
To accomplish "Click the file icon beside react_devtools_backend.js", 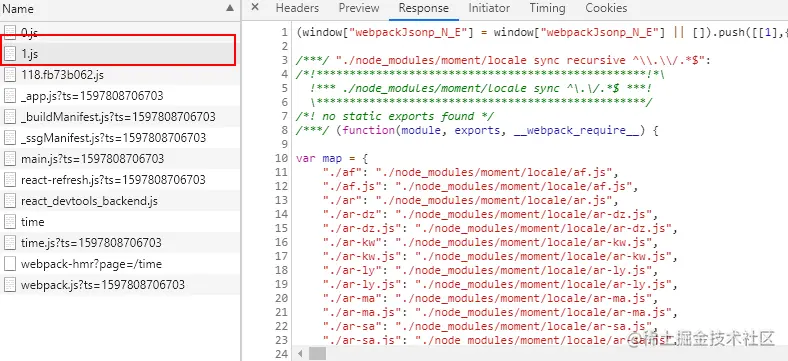I will click(10, 201).
